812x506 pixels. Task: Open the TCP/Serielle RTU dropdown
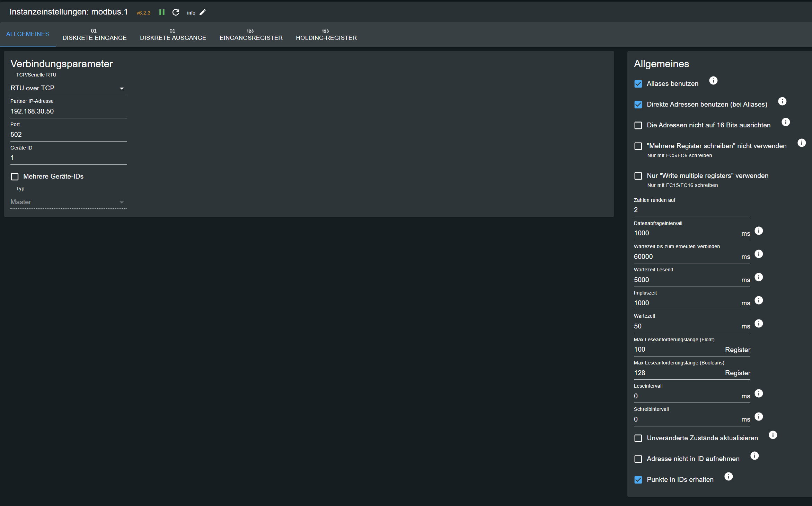pos(68,88)
